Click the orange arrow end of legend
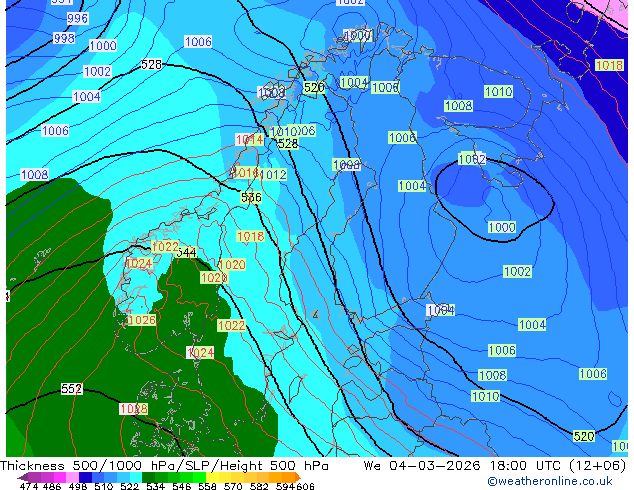Image resolution: width=634 pixels, height=490 pixels. point(298,477)
